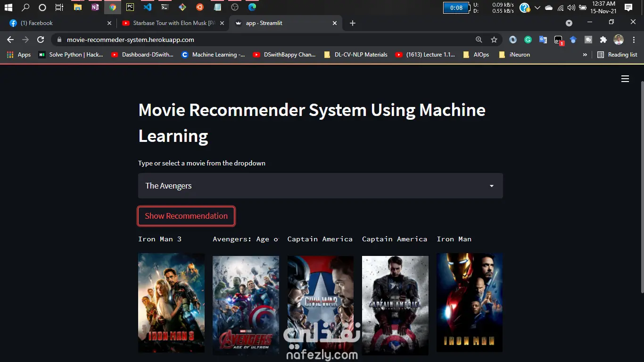Open the Captain America First Avenger poster
644x362 pixels.
(395, 305)
